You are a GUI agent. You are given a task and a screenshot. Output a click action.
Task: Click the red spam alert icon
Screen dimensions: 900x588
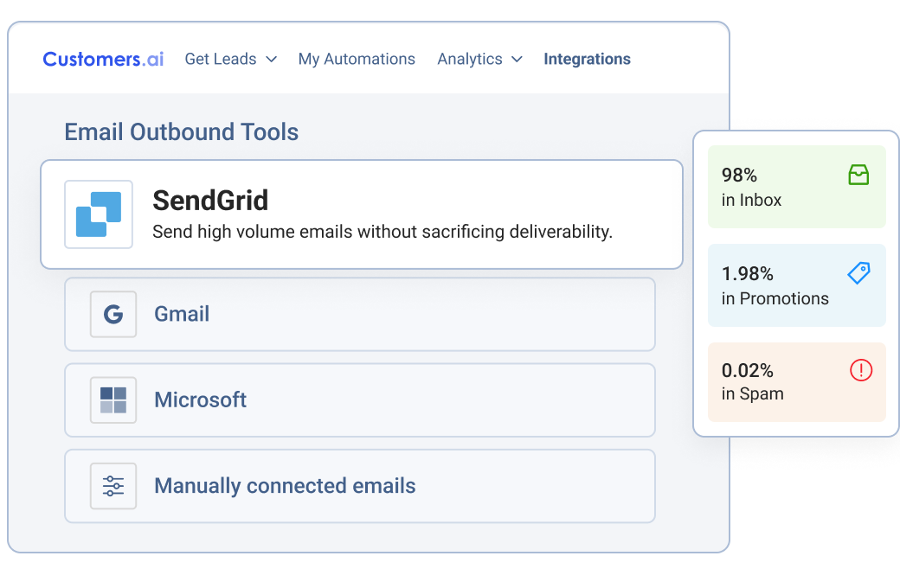click(861, 370)
